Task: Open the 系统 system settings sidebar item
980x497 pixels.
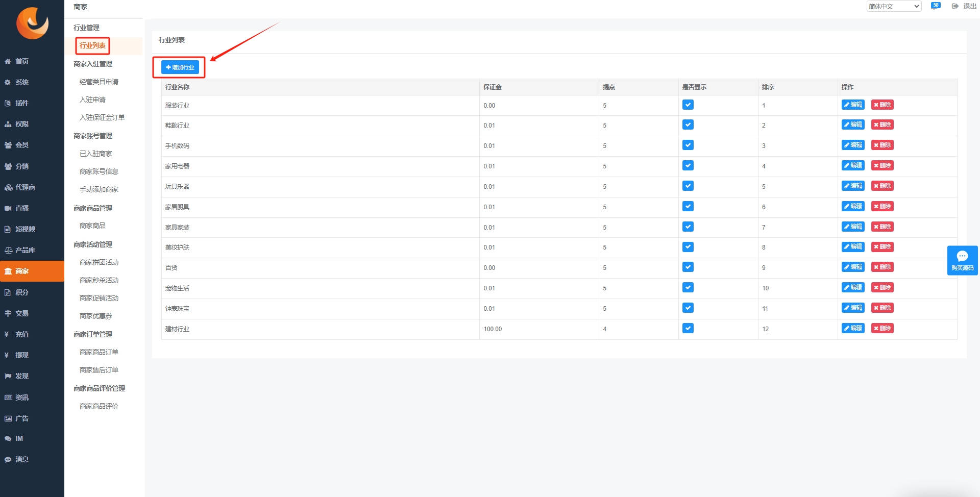Action: (32, 82)
